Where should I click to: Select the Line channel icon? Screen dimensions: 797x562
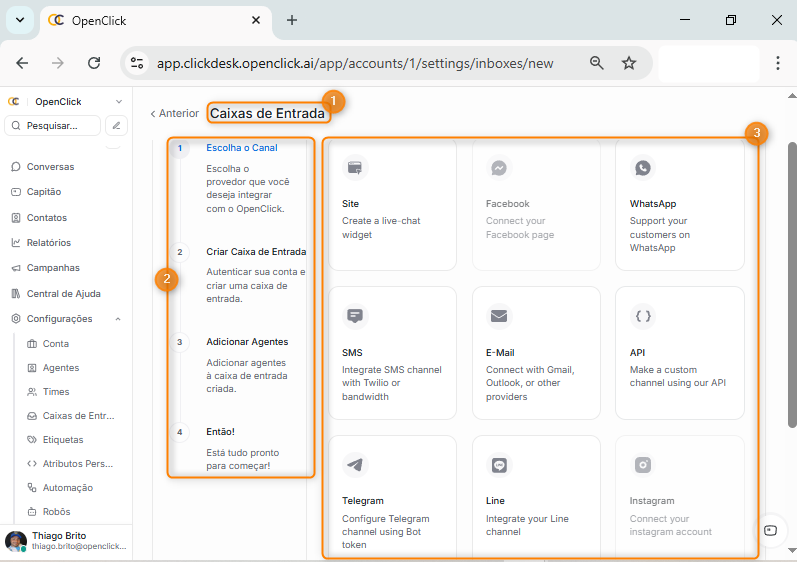[x=499, y=465]
